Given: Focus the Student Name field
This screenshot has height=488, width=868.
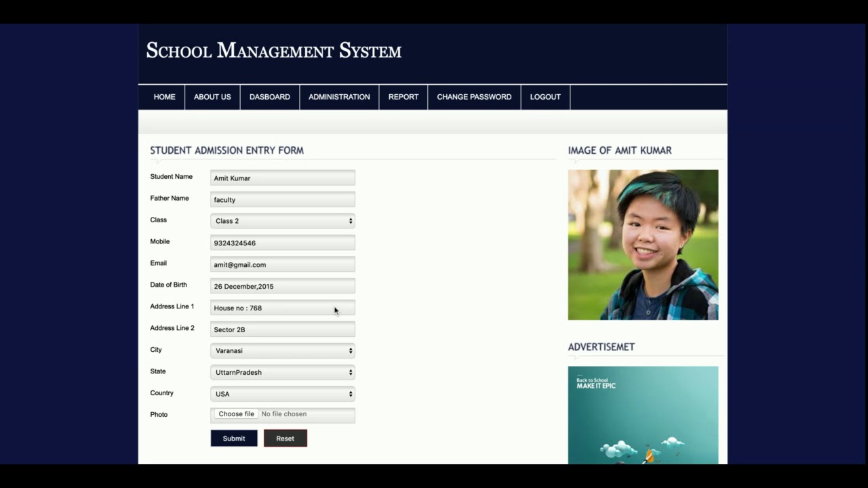Looking at the screenshot, I should [x=283, y=178].
